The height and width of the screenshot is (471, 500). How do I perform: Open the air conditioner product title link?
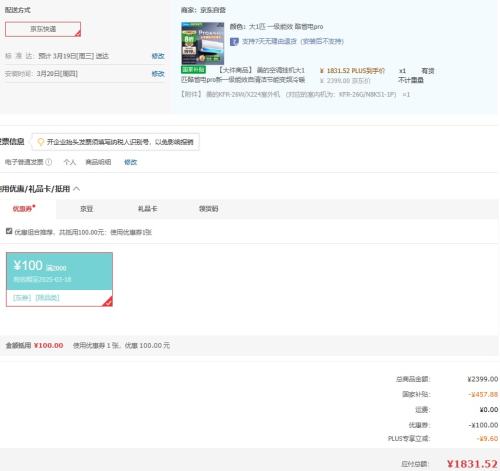243,75
